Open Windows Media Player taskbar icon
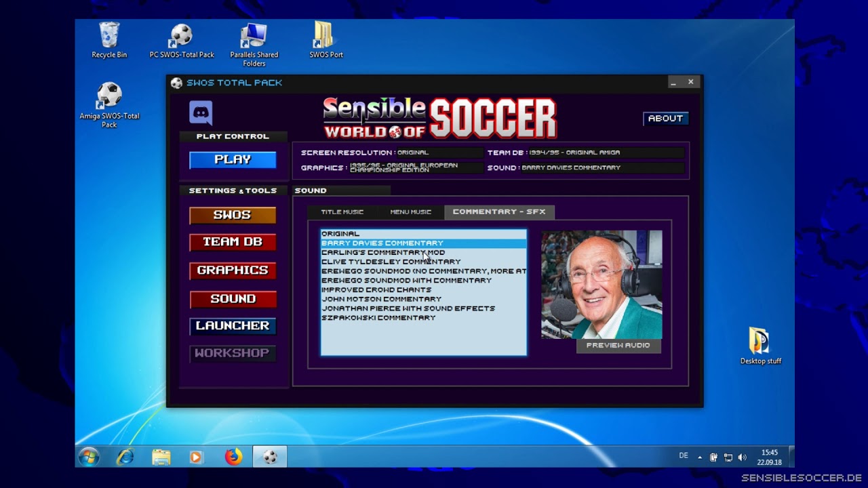 [197, 457]
